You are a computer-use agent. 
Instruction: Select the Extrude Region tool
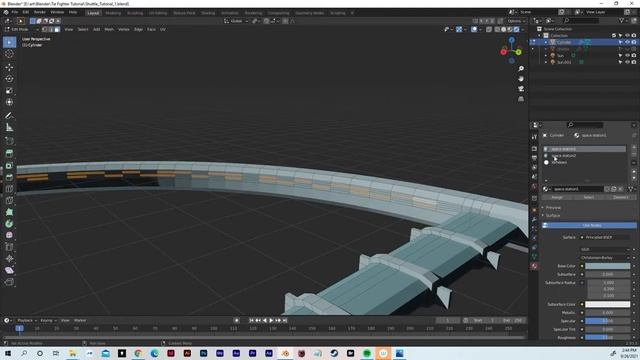coord(9,153)
